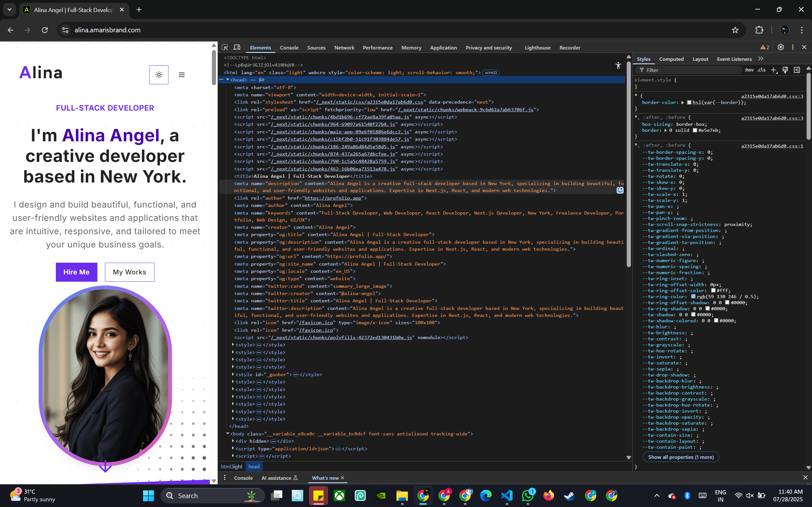Open the Chrome extensions puzzle icon
The image size is (812, 507).
point(759,30)
